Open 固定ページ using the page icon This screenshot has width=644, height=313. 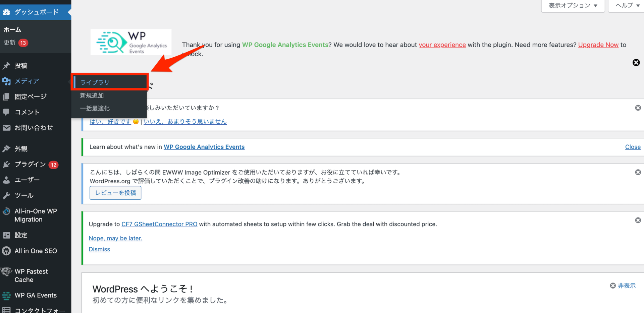(x=7, y=97)
